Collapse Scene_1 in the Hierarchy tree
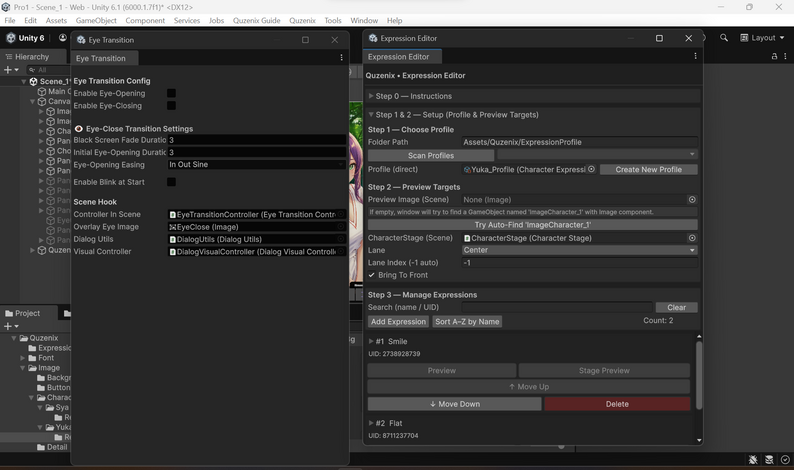Image resolution: width=794 pixels, height=470 pixels. click(24, 82)
